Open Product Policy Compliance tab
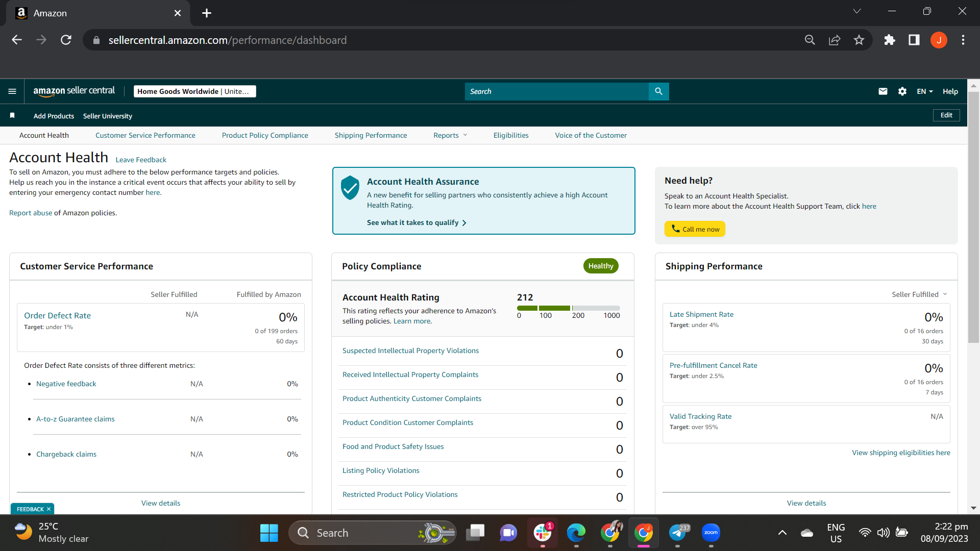This screenshot has width=980, height=551. click(265, 135)
